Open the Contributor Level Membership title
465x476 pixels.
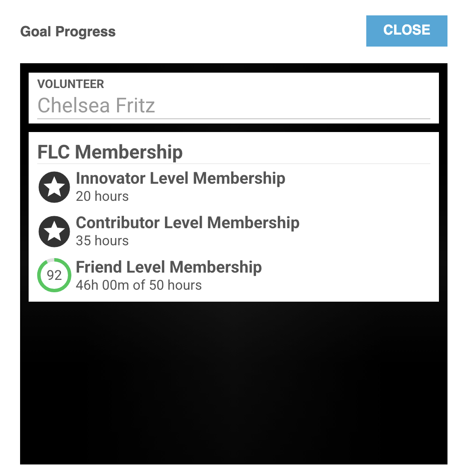[x=188, y=223]
